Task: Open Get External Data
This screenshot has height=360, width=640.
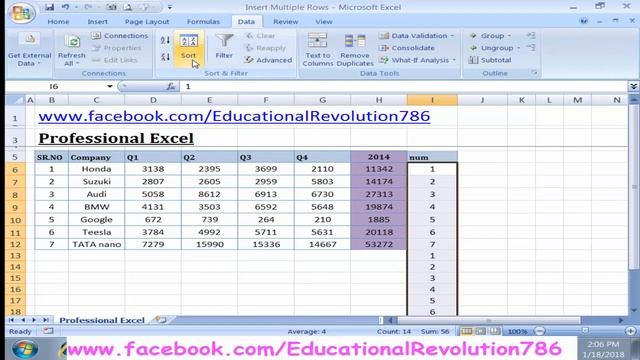Action: pyautogui.click(x=29, y=50)
